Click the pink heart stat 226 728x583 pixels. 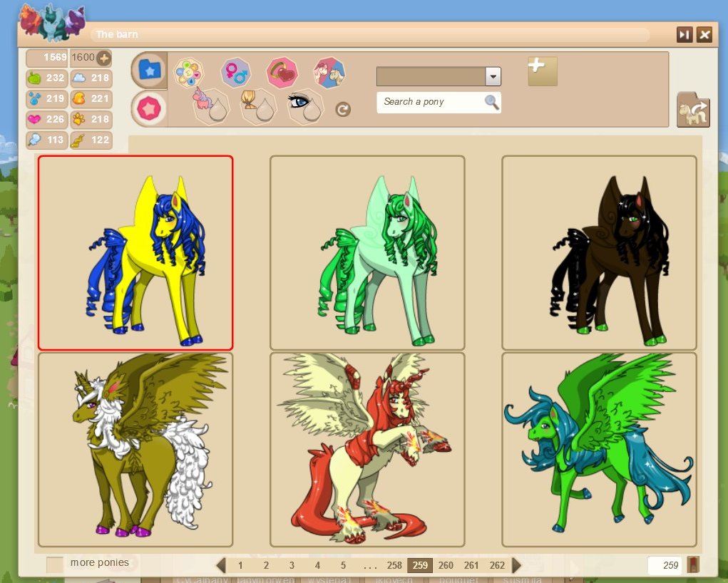click(x=47, y=119)
